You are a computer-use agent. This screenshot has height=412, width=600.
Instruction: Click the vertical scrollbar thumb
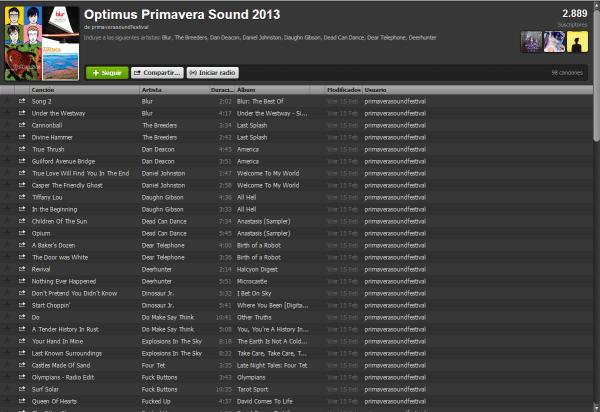click(597, 77)
